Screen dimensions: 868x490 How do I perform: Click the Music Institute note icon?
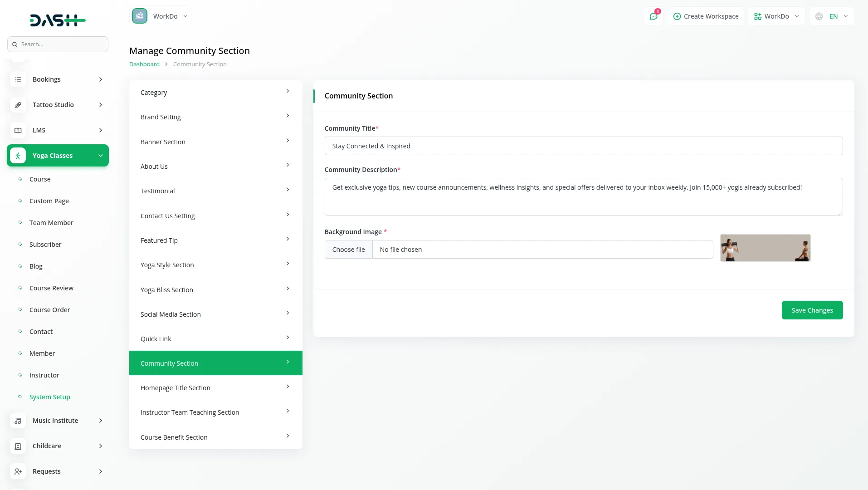coord(18,421)
